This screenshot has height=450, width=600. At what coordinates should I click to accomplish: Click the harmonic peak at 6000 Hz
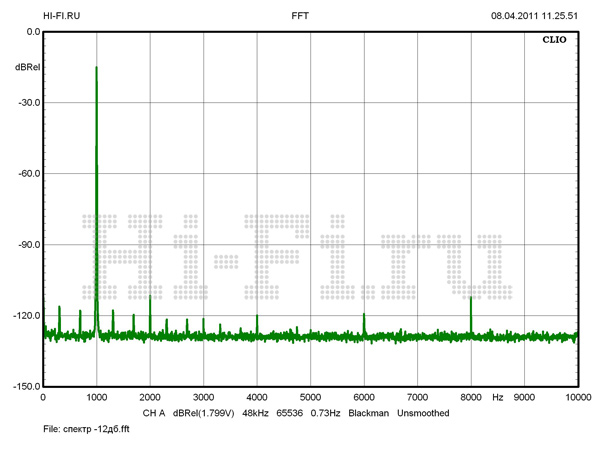[x=364, y=316]
